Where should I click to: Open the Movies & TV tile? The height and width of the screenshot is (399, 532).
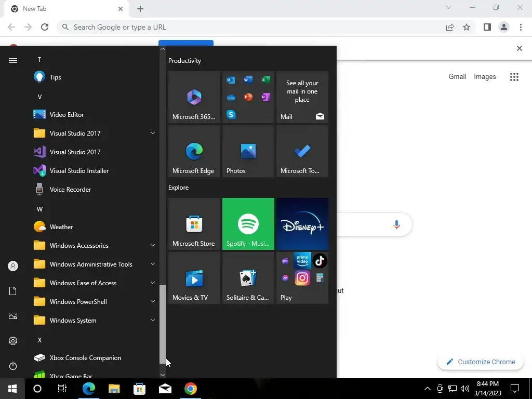point(194,278)
